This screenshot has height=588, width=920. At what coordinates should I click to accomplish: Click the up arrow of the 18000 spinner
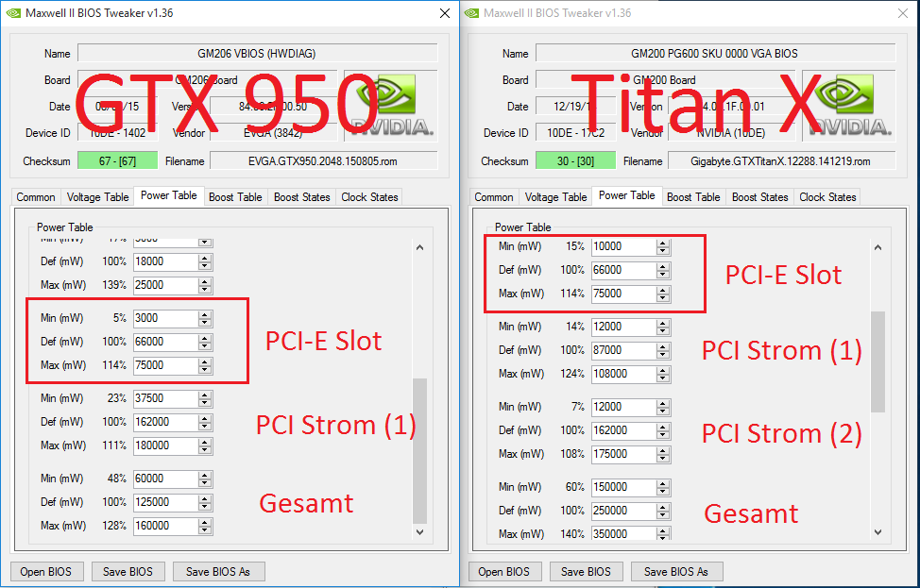pyautogui.click(x=205, y=258)
